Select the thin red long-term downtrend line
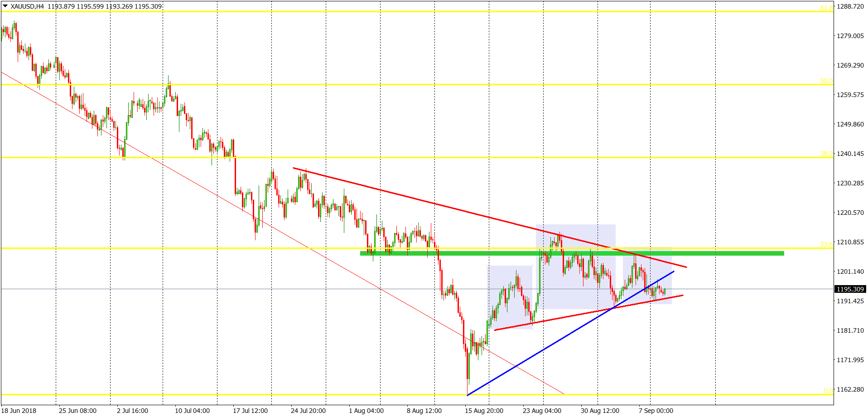 282,233
